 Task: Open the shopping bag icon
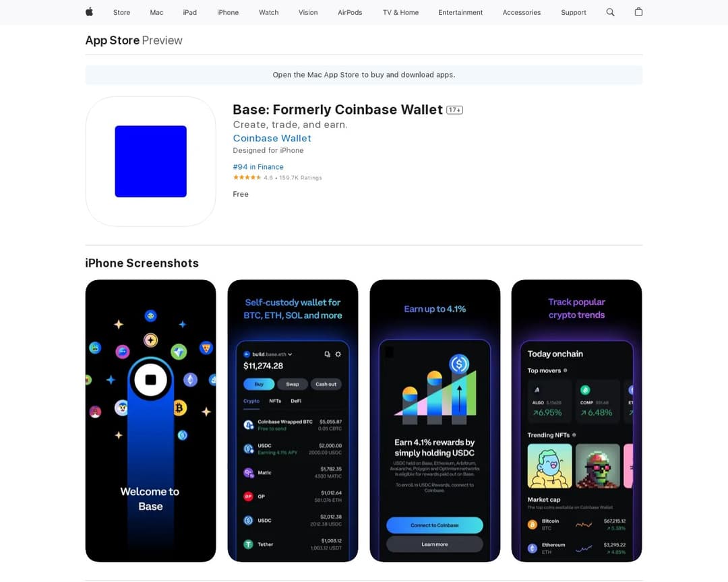(x=638, y=12)
